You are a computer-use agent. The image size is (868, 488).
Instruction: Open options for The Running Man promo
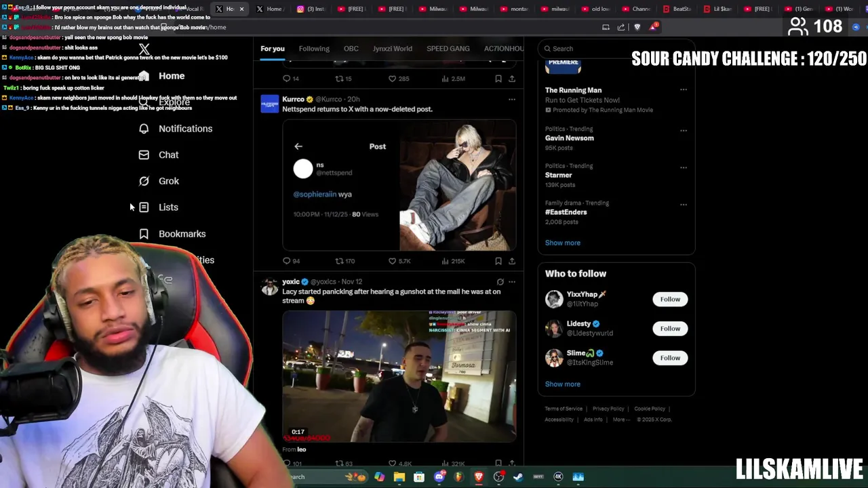coord(684,89)
